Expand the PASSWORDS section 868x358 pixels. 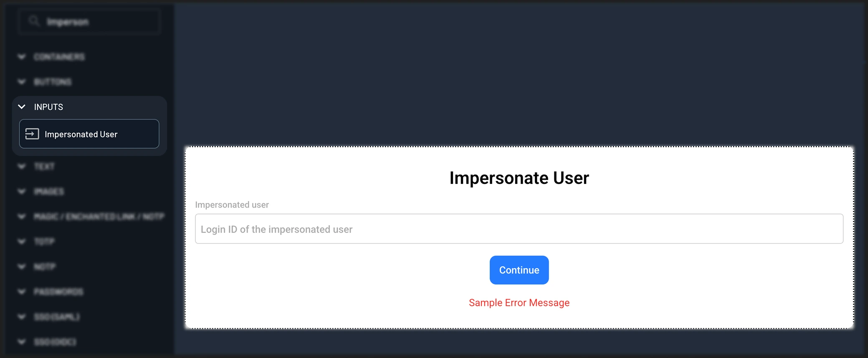(x=22, y=292)
